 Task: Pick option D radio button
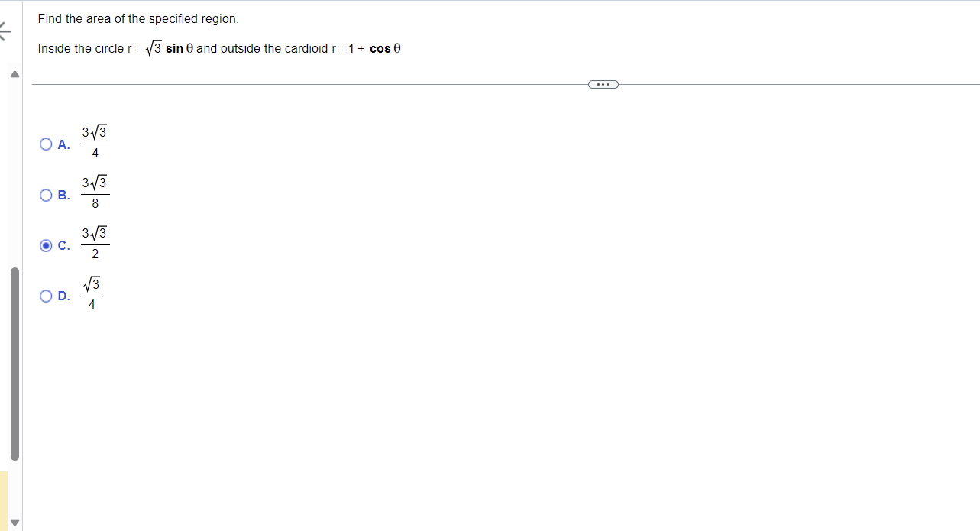tap(47, 296)
